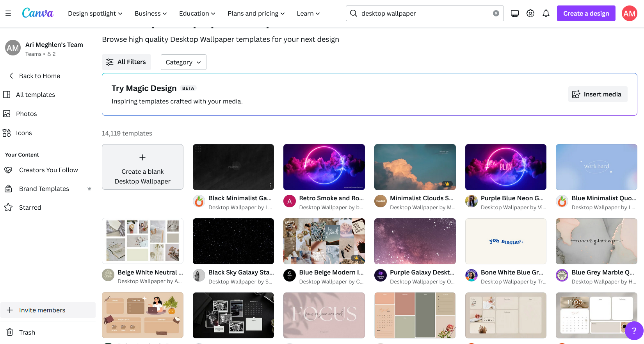
Task: Expand the Design spotlight menu
Action: (x=95, y=13)
